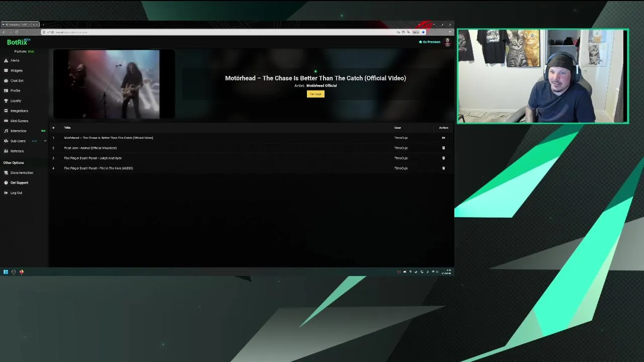Screen dimensions: 644x362
Task: Click the User column header
Action: (x=397, y=128)
